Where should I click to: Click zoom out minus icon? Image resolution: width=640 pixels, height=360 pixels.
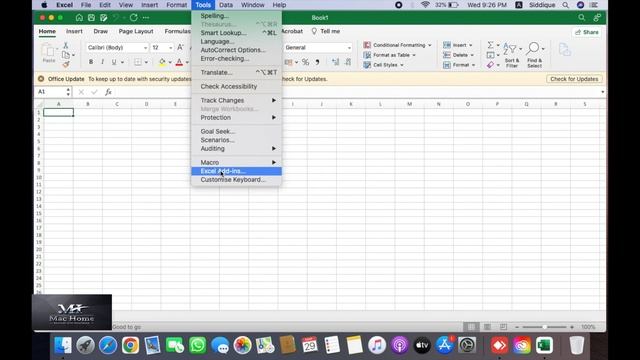(x=517, y=327)
